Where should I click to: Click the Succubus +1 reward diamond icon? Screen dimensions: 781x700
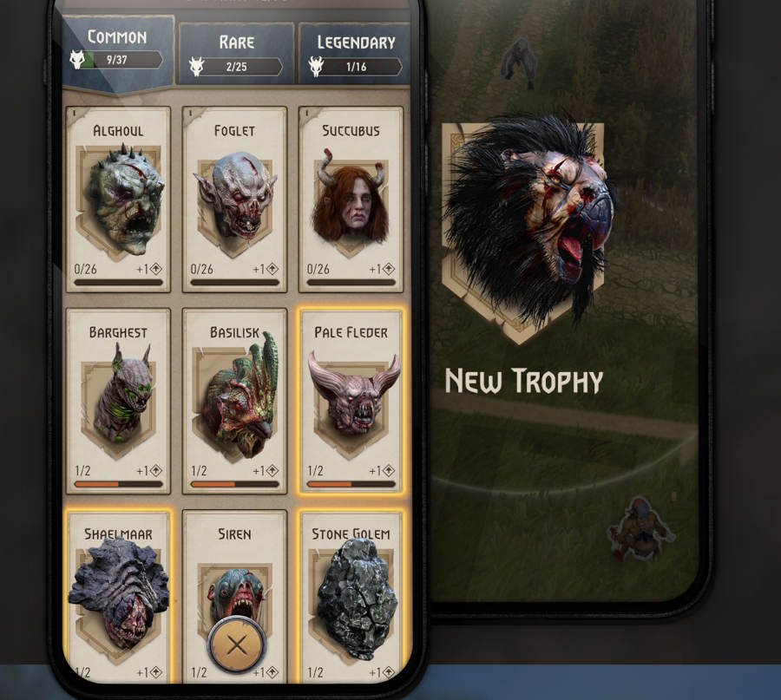(x=389, y=270)
